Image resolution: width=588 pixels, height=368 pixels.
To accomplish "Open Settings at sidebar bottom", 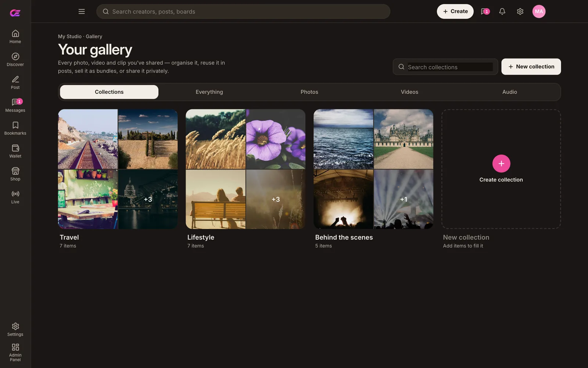I will 15,329.
